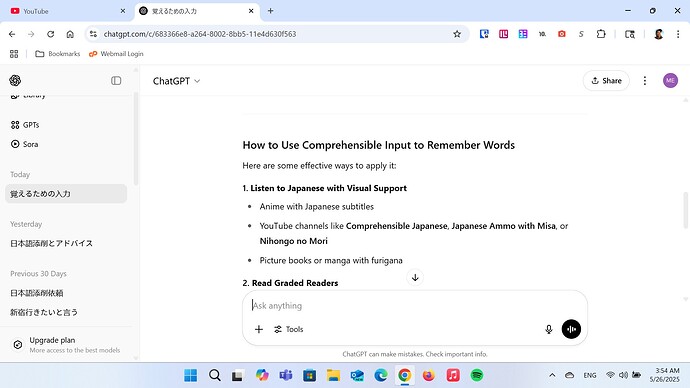The height and width of the screenshot is (388, 690).
Task: Open the apps grid in bookmarks bar
Action: [14, 54]
